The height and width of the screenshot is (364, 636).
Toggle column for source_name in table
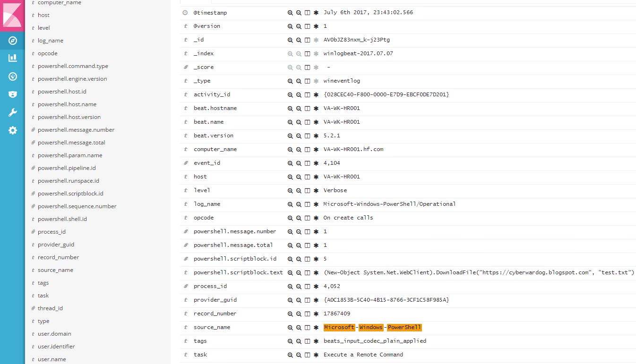point(307,327)
